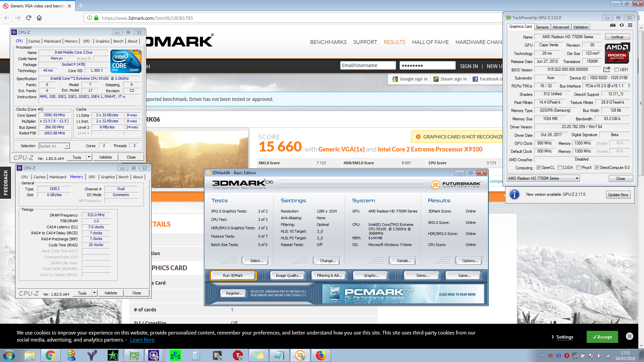Screen dimensions: 644x362
Task: Click the Filtering & AA... button
Action: coord(329,276)
